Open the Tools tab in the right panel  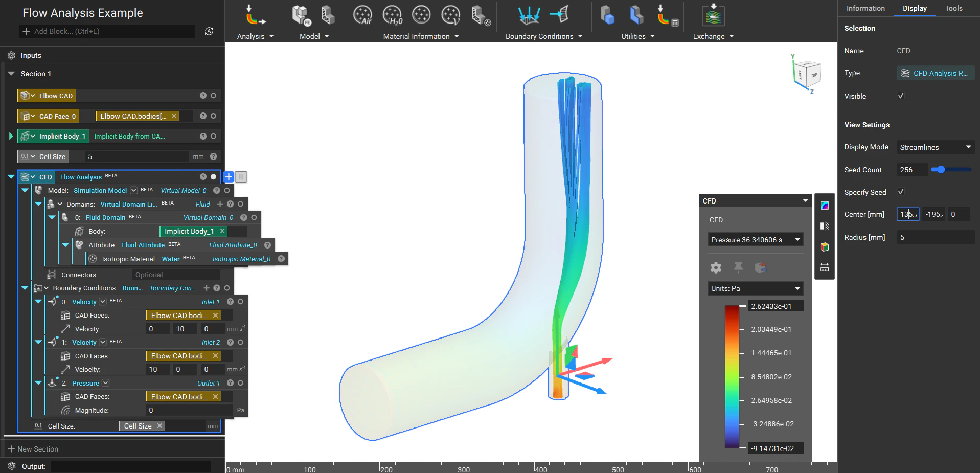click(x=953, y=8)
